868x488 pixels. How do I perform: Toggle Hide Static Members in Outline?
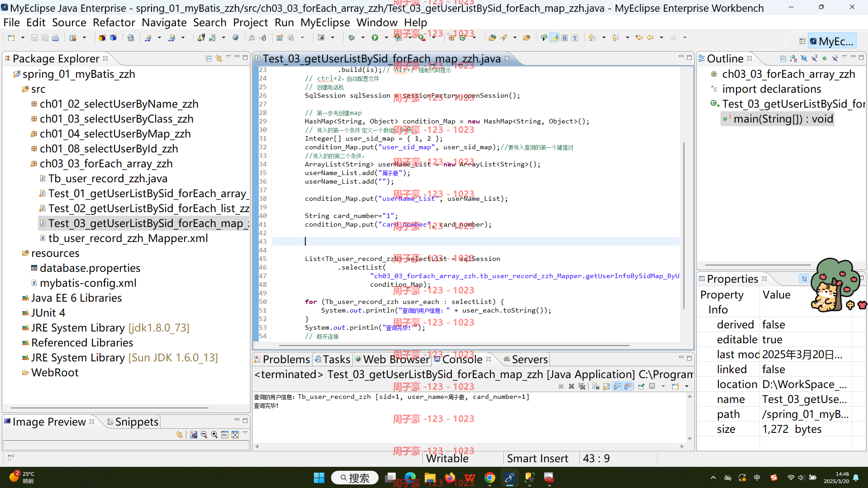pos(814,58)
